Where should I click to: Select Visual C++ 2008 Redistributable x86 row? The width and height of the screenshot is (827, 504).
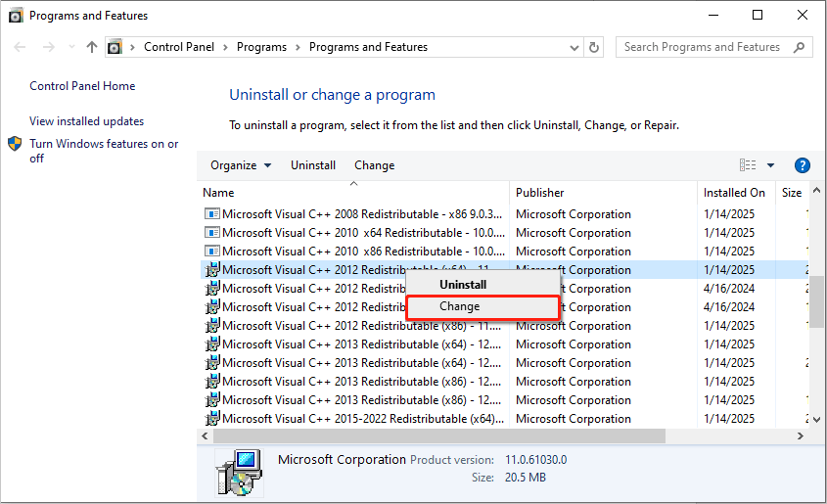click(505, 214)
